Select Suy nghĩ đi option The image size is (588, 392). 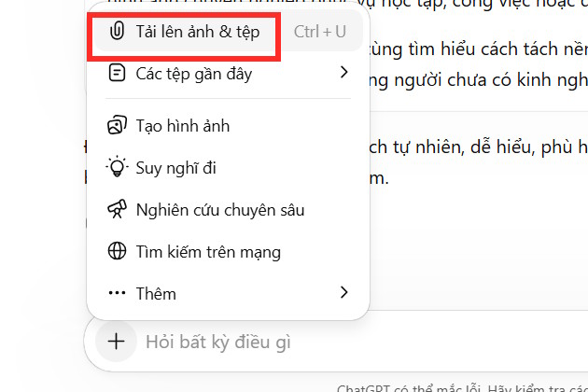click(229, 167)
